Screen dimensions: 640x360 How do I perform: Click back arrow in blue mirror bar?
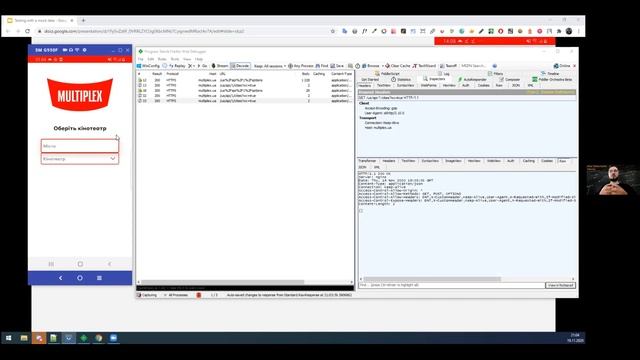[x=60, y=278]
